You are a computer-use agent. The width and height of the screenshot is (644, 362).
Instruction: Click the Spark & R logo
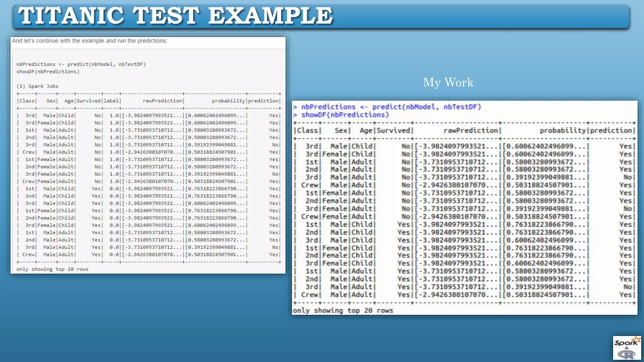(x=627, y=348)
